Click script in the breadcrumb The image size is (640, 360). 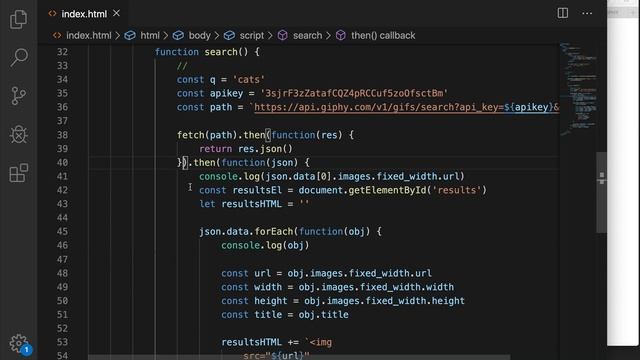coord(251,36)
